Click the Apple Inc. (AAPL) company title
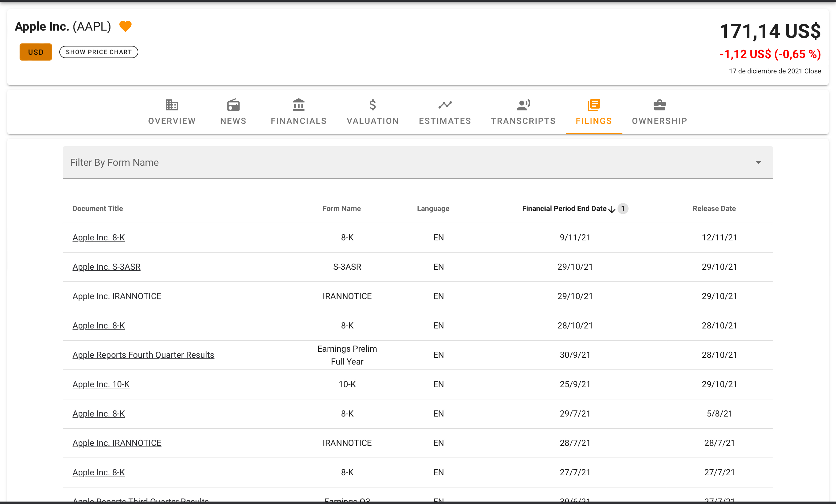The image size is (836, 504). pos(63,27)
